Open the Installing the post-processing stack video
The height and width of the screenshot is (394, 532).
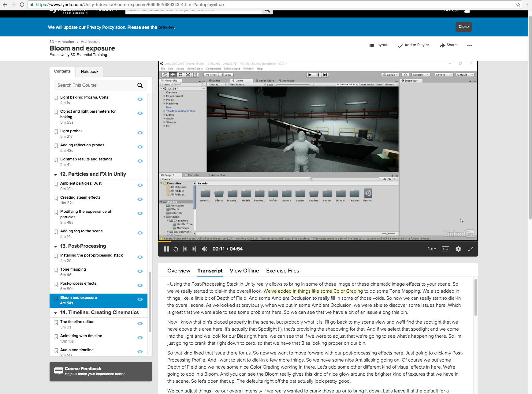tap(91, 255)
